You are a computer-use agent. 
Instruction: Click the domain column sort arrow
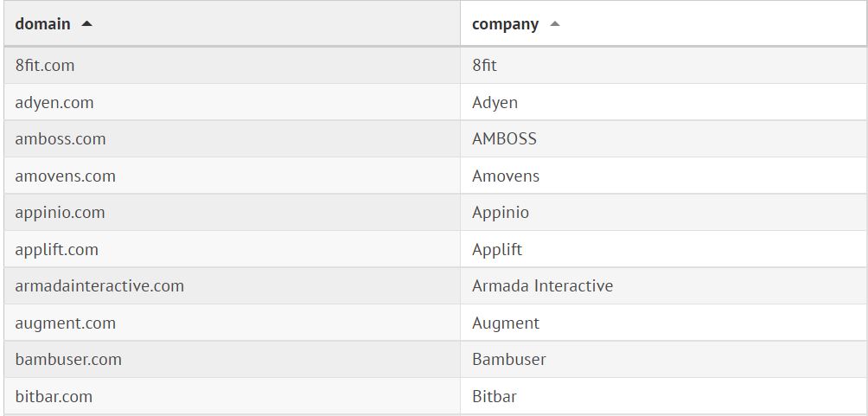point(86,24)
